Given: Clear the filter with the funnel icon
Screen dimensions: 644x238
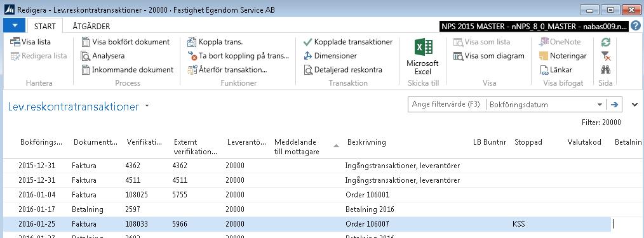Looking at the screenshot, I should (605, 56).
